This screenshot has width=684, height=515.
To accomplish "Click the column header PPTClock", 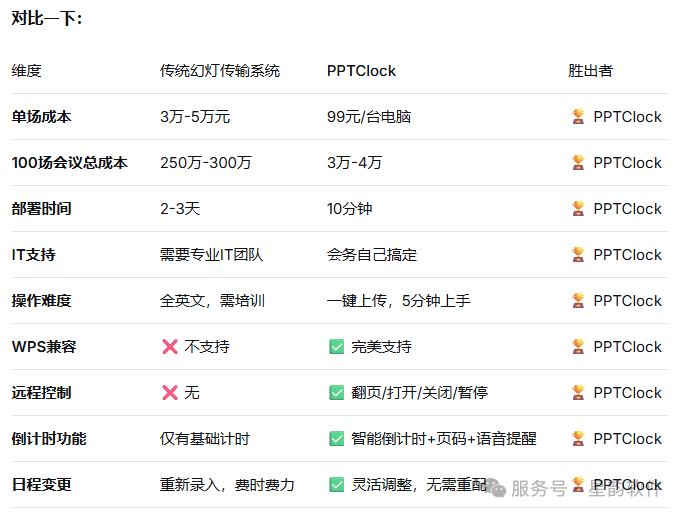I will (361, 71).
